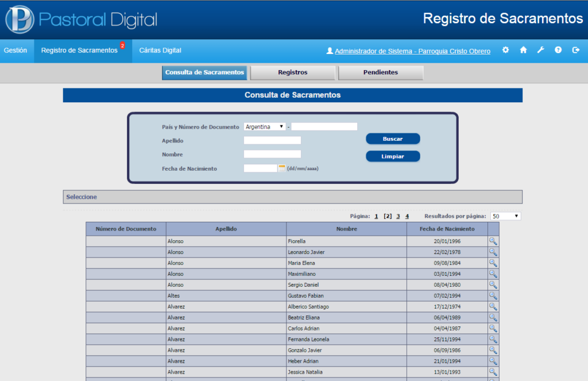View details for Alonso Maria Elena
This screenshot has height=381, width=588.
pos(493,263)
